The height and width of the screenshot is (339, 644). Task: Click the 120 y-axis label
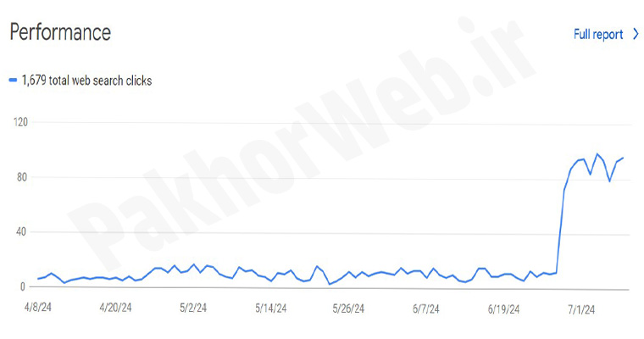(20, 122)
